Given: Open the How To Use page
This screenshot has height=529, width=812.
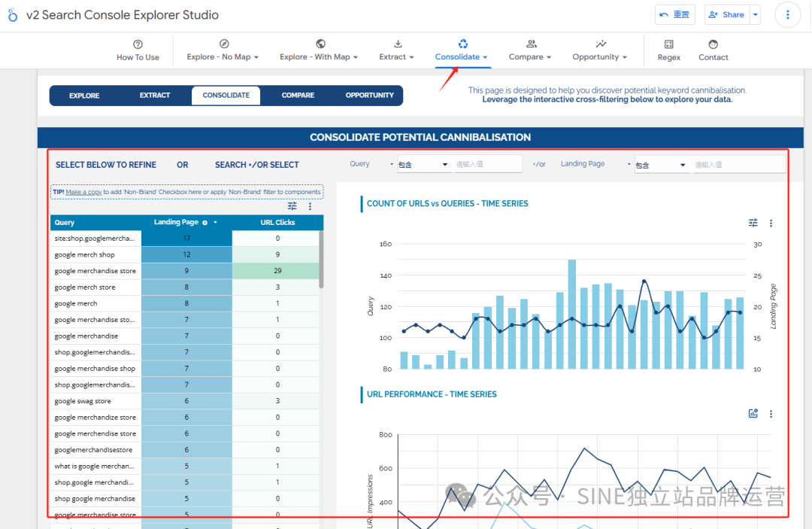Looking at the screenshot, I should coord(138,50).
